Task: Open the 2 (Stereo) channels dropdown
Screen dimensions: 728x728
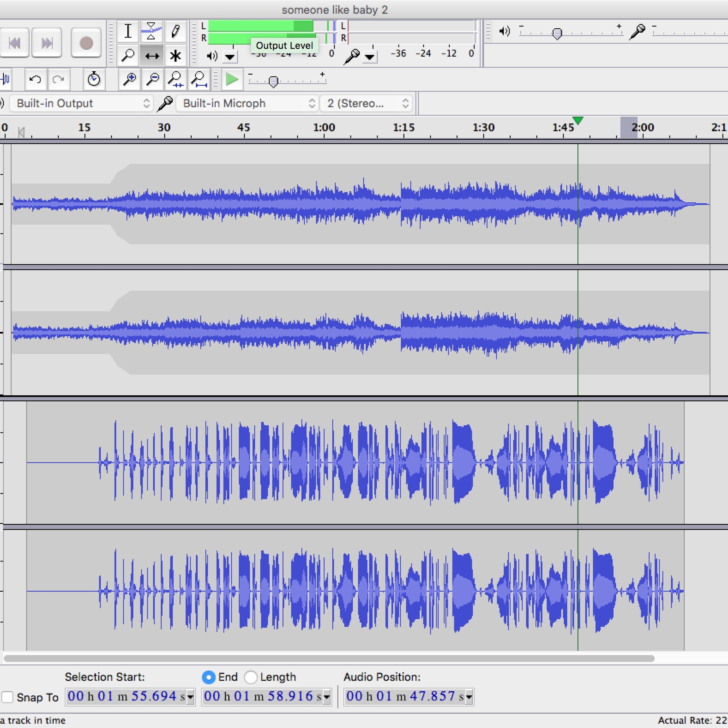Action: pos(366,103)
